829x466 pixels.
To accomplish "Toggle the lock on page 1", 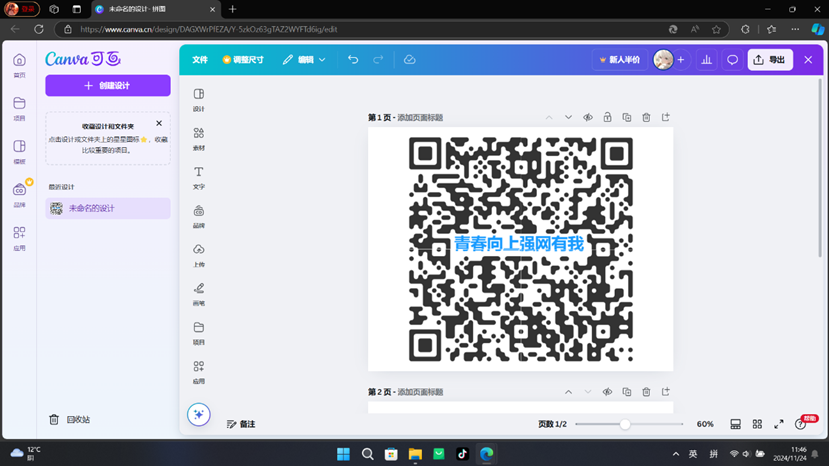I will pos(607,117).
